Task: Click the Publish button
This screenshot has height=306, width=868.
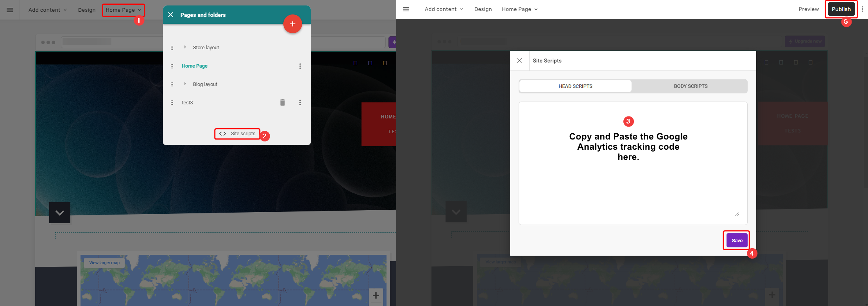Action: pyautogui.click(x=841, y=9)
